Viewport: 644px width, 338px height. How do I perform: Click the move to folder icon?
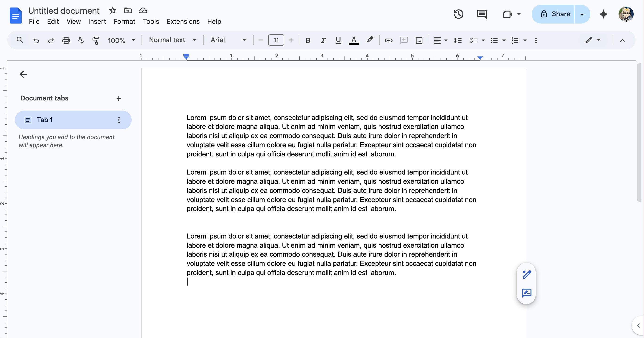pyautogui.click(x=128, y=11)
